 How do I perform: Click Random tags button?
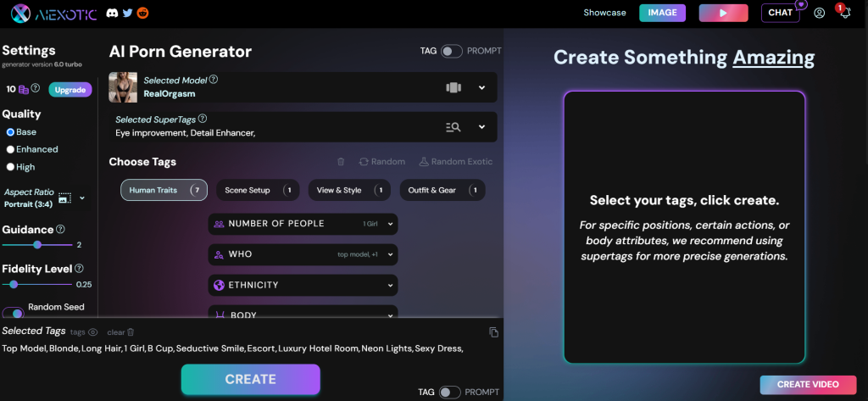pyautogui.click(x=382, y=162)
